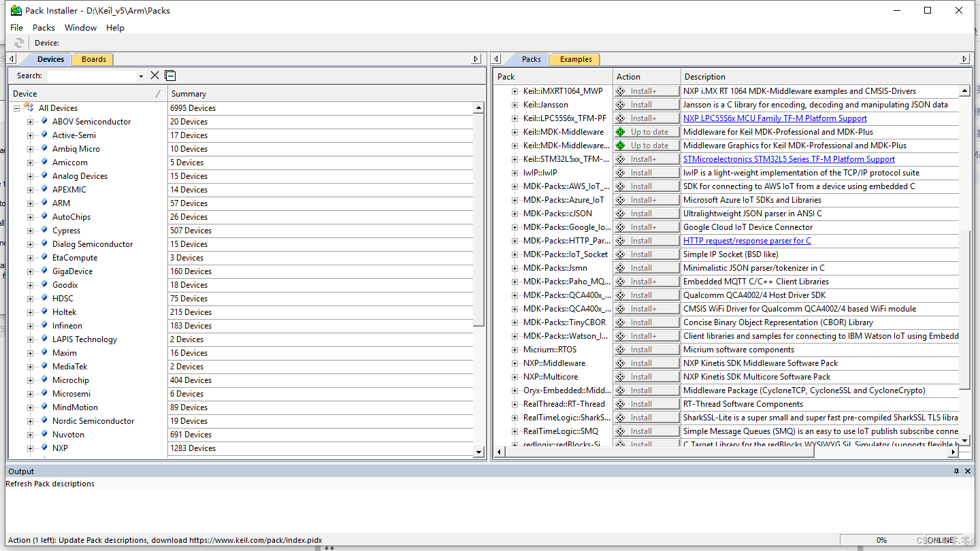Sort by the Pack column header
This screenshot has height=551, width=980.
click(553, 77)
